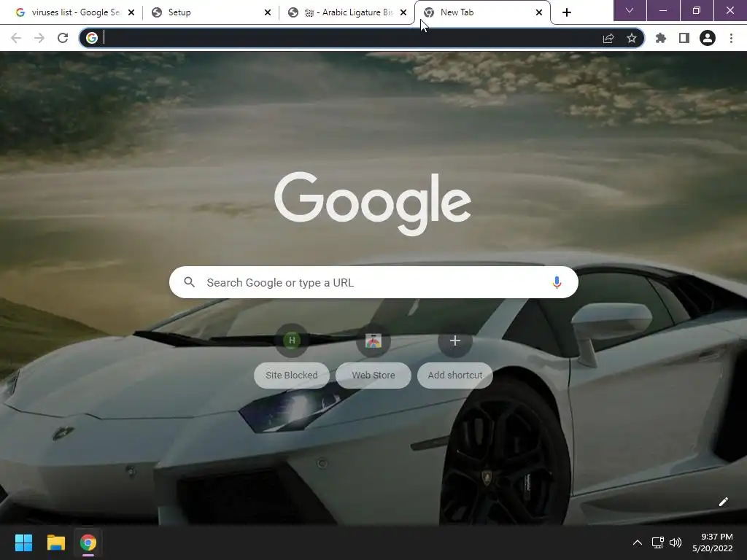Screen dimensions: 747x560
Task: Bookmark this tab with the star
Action: 632,38
